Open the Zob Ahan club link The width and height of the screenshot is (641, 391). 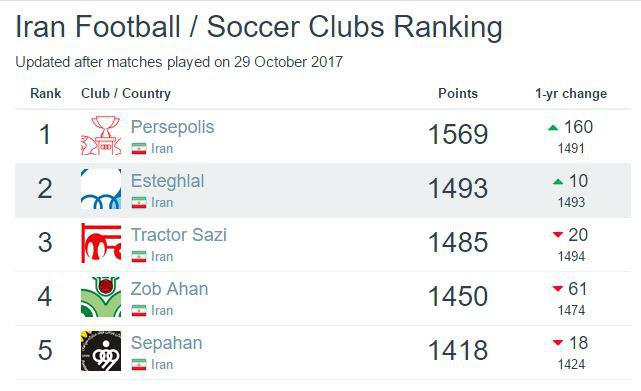(x=170, y=289)
